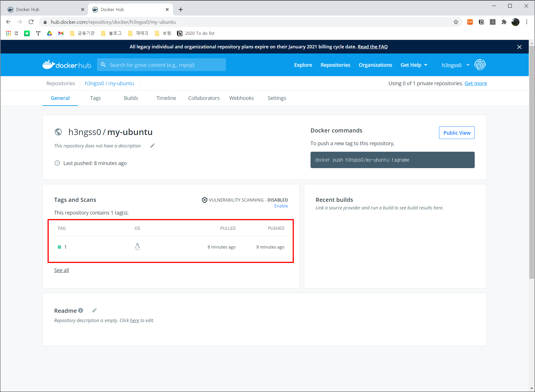Open Read the FAQ link
The height and width of the screenshot is (392, 535).
pos(373,47)
